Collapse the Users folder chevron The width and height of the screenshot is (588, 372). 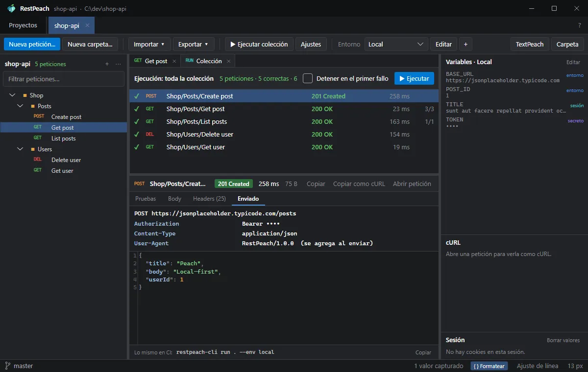coord(20,149)
